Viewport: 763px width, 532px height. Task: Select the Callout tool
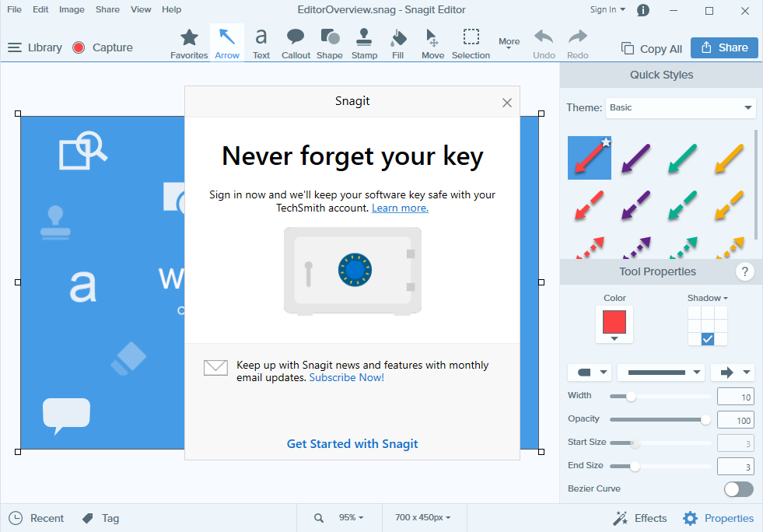(296, 44)
